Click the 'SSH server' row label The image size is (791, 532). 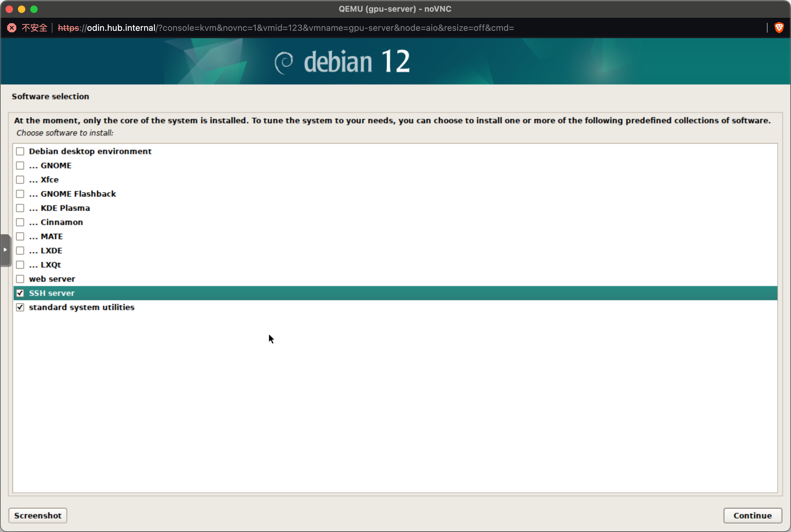(52, 293)
